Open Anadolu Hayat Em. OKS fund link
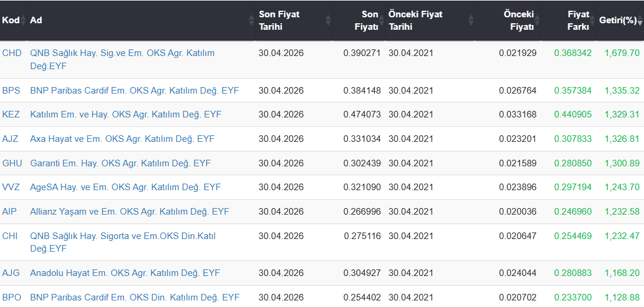644x307 pixels. (x=125, y=273)
